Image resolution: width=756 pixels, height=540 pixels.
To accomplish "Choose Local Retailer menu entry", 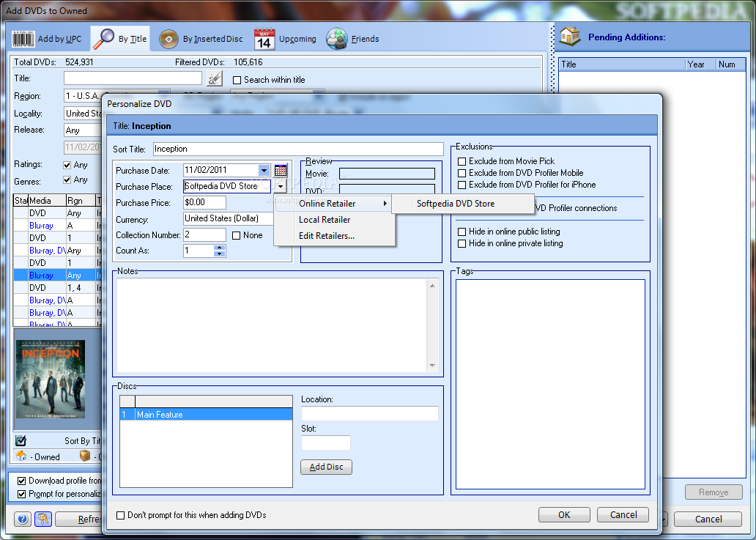I will tap(334, 219).
